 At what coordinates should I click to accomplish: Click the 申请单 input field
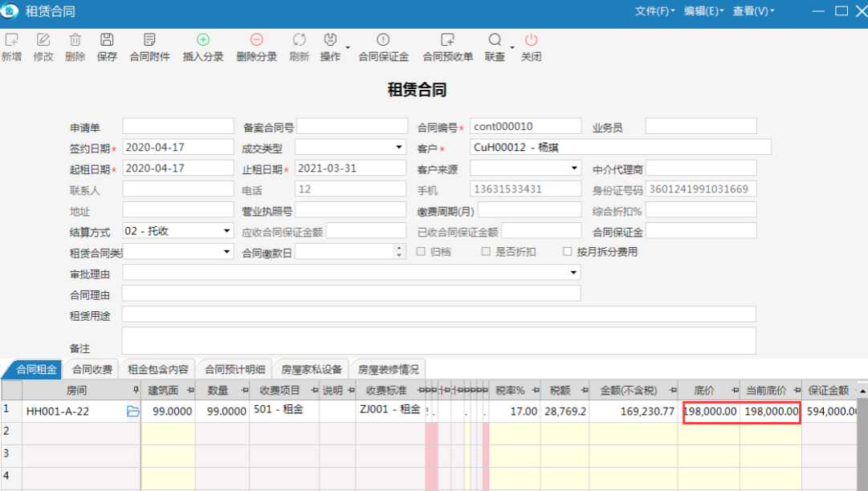(x=178, y=126)
